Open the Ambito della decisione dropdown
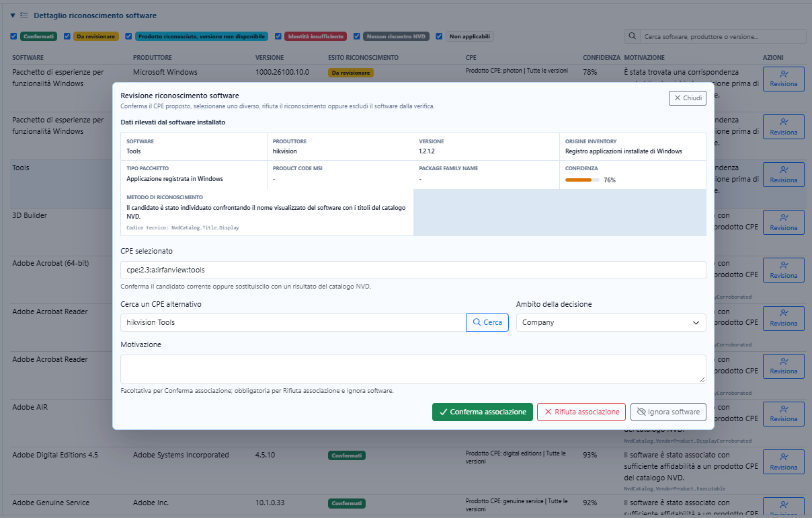Screen dimensions: 812x518 coord(611,322)
